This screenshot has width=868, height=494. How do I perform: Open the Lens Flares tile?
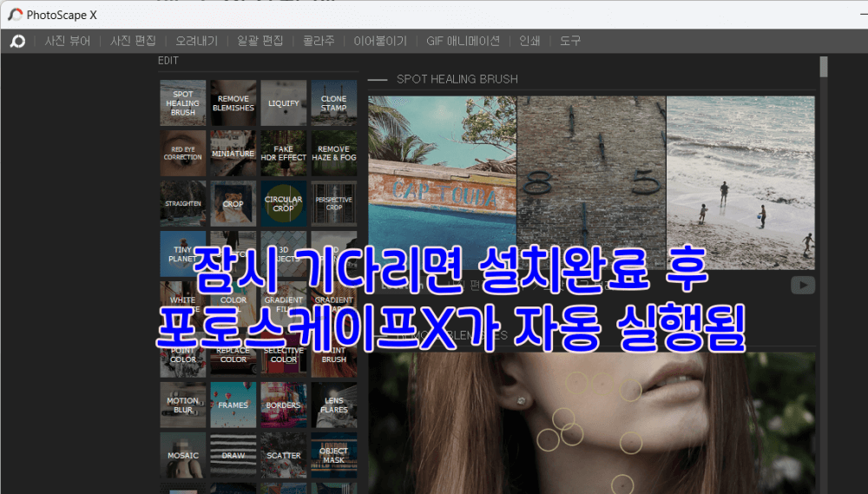pos(334,405)
